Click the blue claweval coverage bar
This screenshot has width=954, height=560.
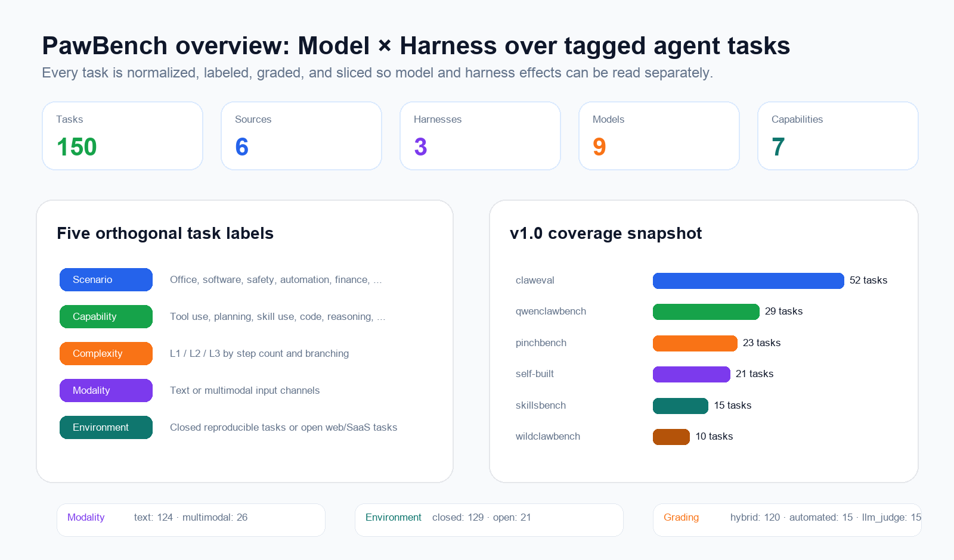pos(748,281)
